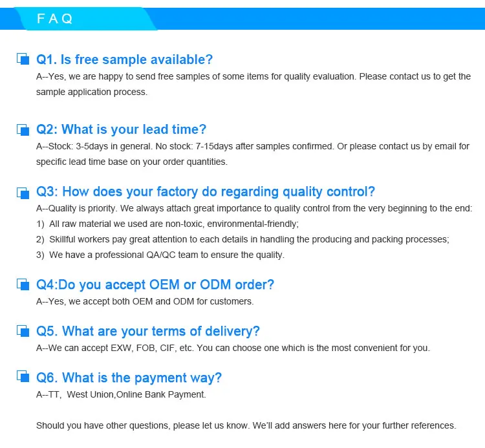
Task: Select the OEM or ODM order question
Action: [x=155, y=284]
